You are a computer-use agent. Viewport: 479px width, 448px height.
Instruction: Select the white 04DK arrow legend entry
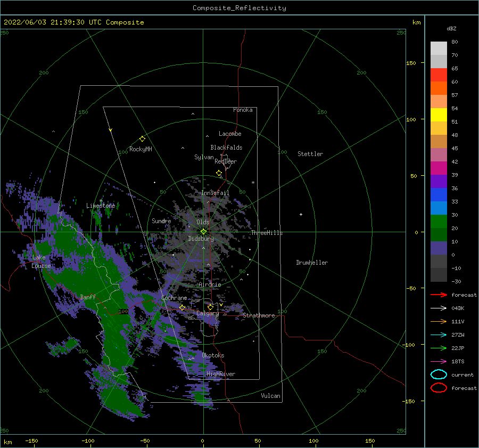click(439, 308)
